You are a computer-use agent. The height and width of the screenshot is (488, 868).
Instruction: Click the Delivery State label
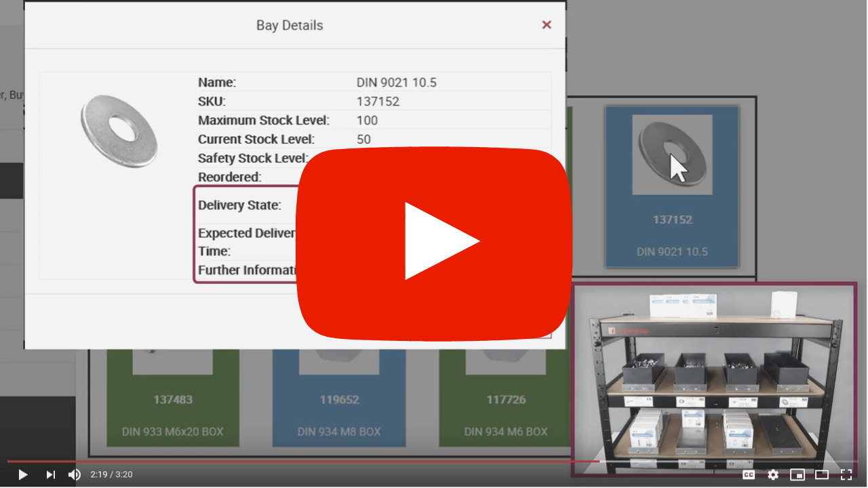pyautogui.click(x=239, y=205)
